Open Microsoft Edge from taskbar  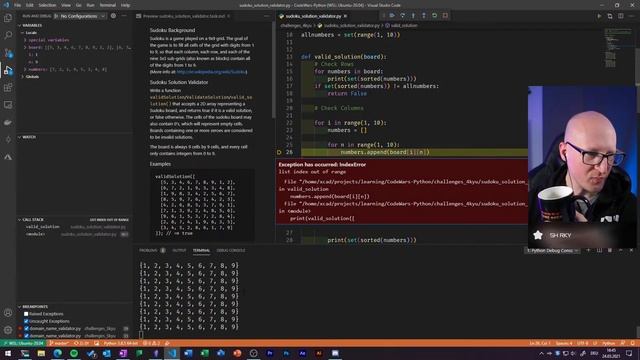[x=58, y=353]
